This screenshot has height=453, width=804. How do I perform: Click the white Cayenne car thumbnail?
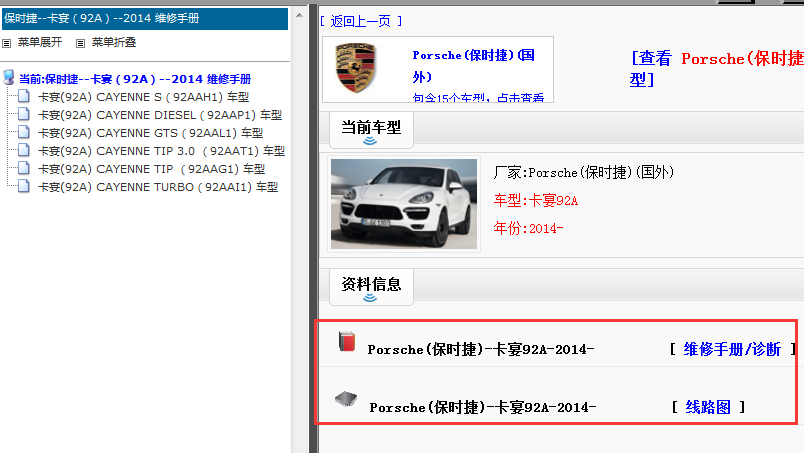(404, 204)
